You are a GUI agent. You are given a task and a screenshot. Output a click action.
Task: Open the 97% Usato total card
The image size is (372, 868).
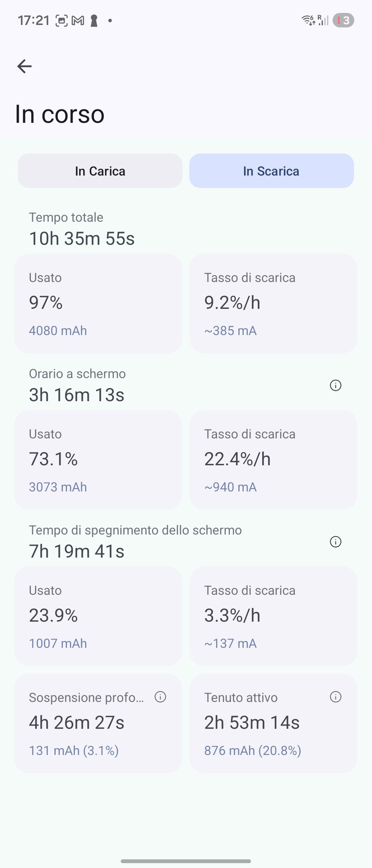click(x=98, y=303)
